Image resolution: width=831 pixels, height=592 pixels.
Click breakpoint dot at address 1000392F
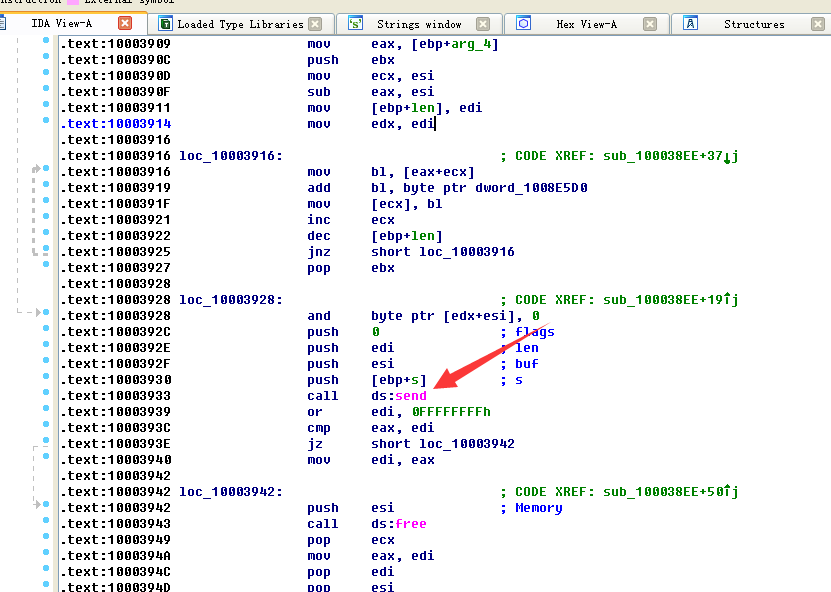click(46, 360)
